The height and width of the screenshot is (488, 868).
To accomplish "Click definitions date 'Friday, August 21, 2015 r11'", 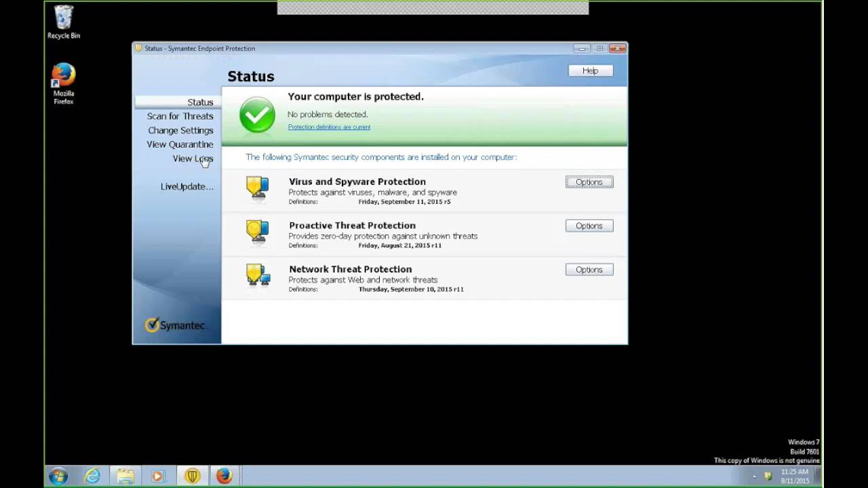I will pos(400,245).
